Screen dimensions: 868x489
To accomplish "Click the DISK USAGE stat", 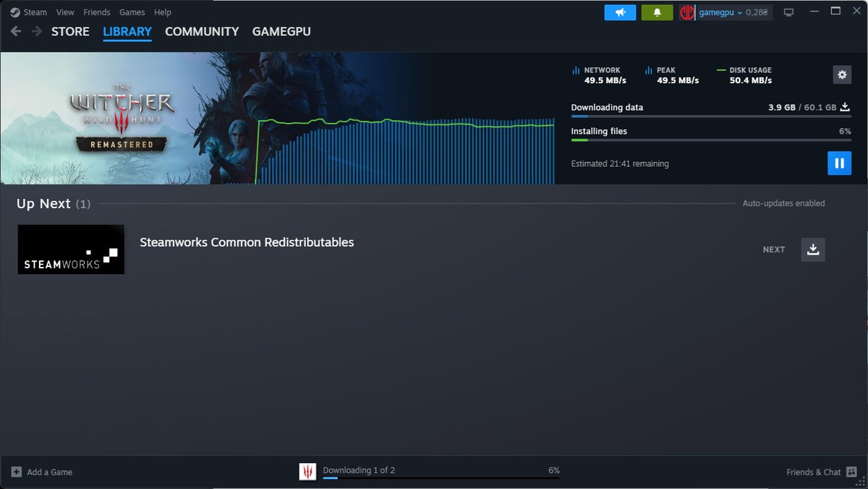I will (x=744, y=75).
